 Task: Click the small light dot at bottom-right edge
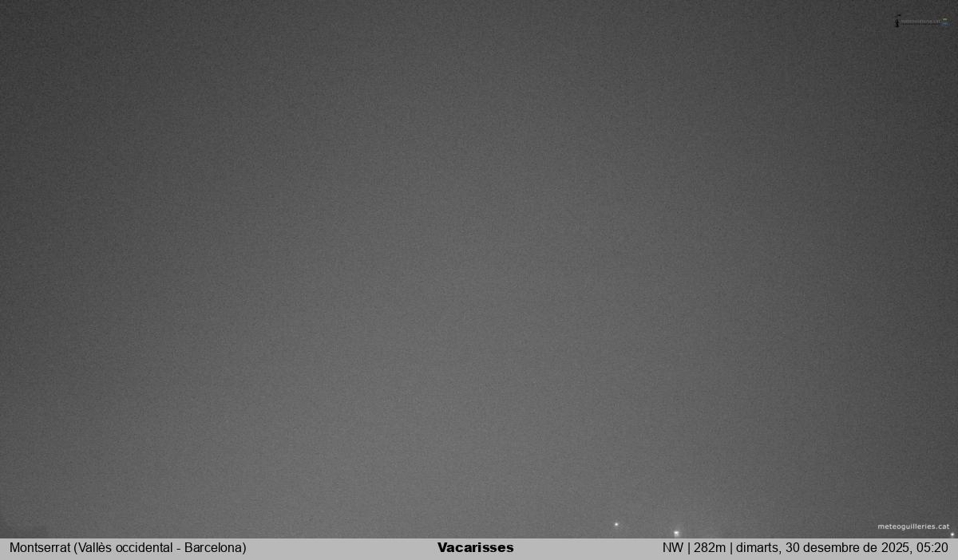pos(952,534)
